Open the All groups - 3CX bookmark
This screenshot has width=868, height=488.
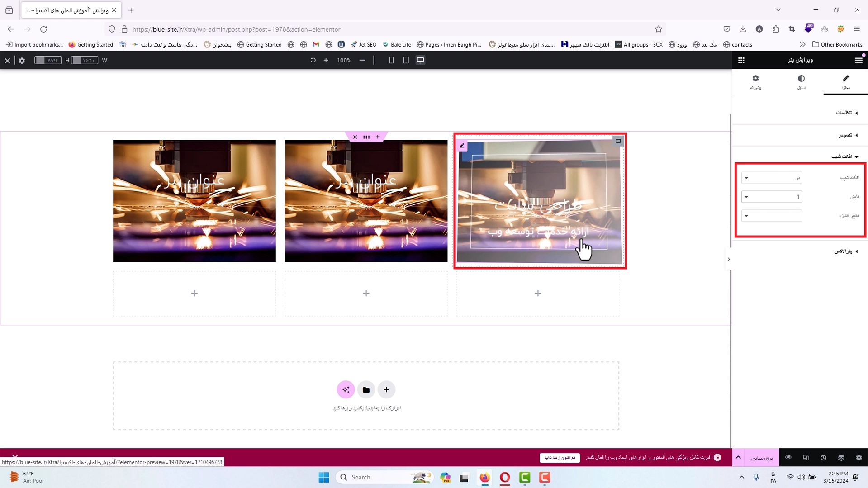click(639, 44)
